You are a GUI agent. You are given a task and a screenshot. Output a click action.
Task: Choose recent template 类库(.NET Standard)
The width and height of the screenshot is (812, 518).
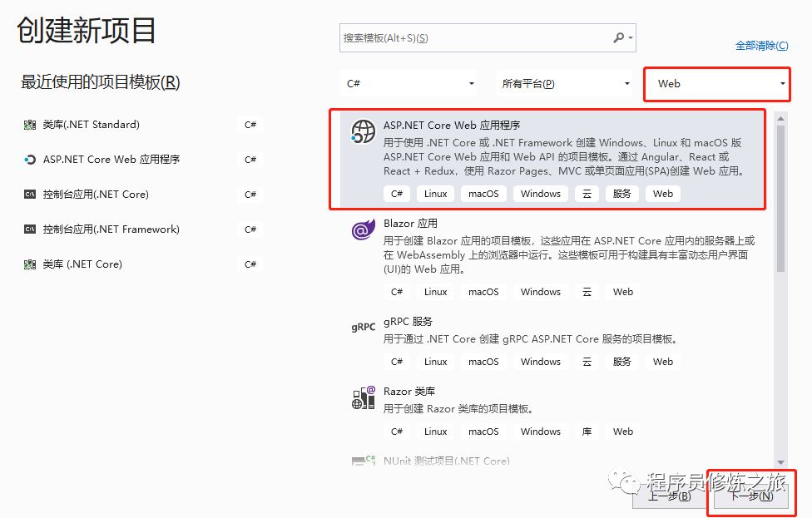tap(142, 125)
